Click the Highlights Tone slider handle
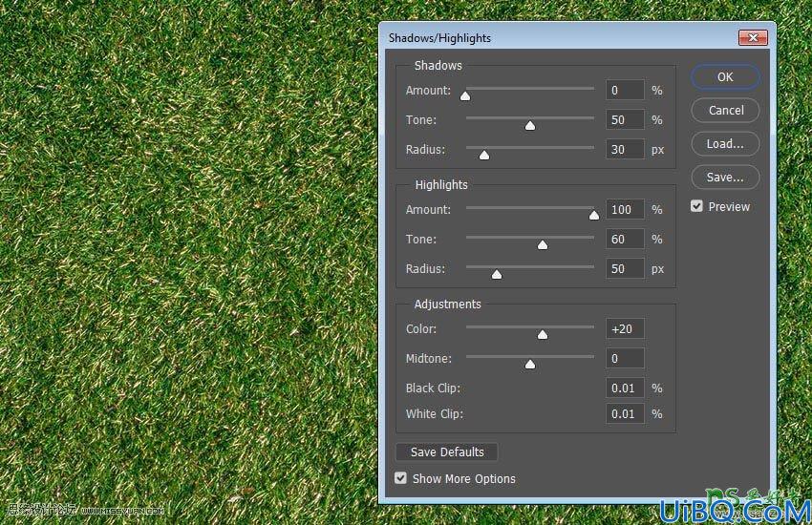This screenshot has height=525, width=812. tap(543, 244)
